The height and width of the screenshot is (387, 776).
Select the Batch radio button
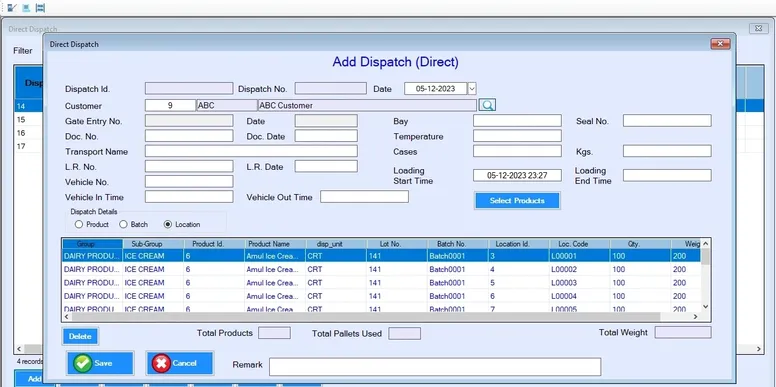123,224
